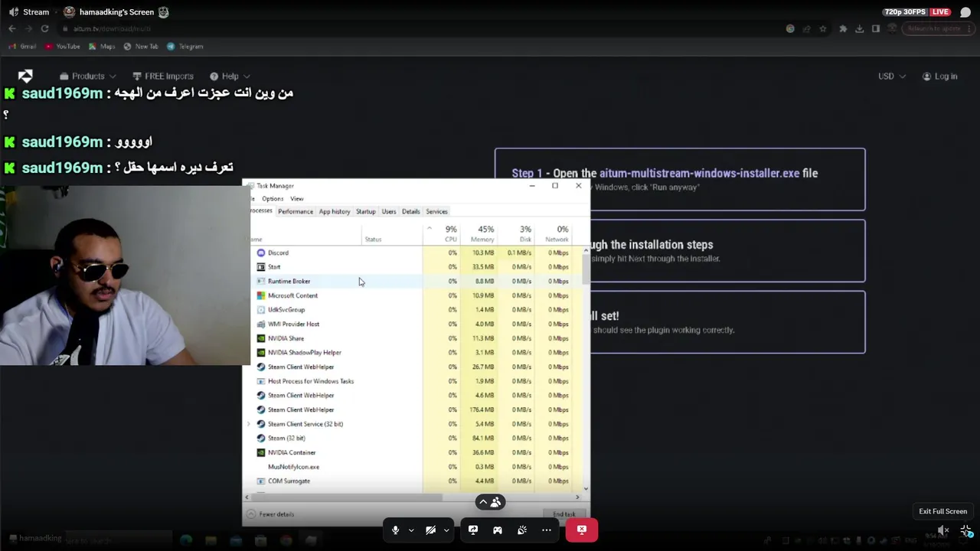The image size is (980, 551).
Task: Show the participants list pill
Action: [x=490, y=502]
